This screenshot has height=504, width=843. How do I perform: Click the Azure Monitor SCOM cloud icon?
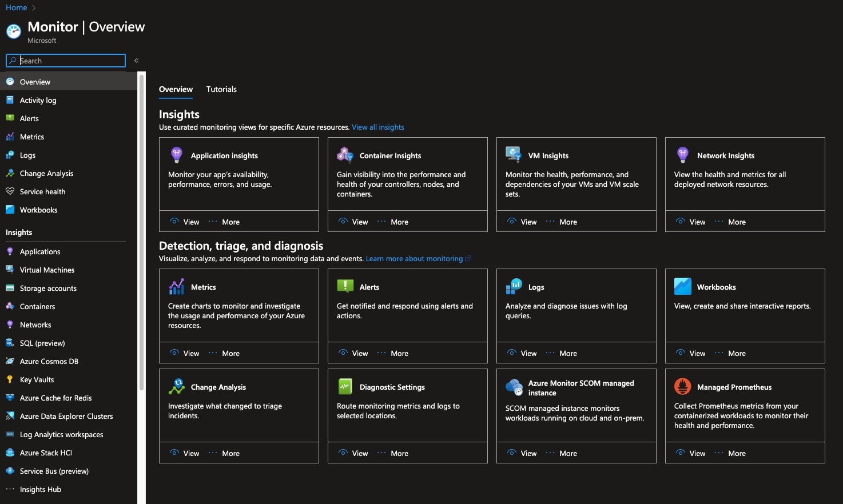514,387
